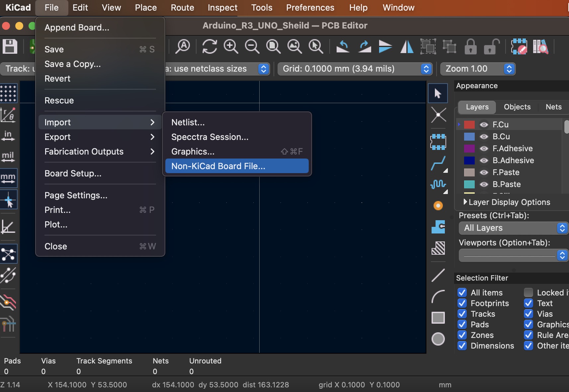
Task: Choose Non-KiCad Board File import
Action: coord(237,166)
